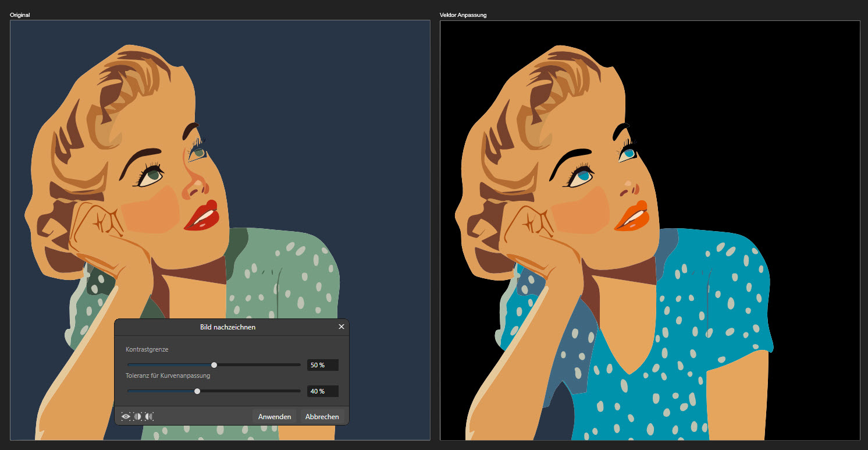
Task: Close the Bild nachzeichnen dialog
Action: (x=341, y=327)
